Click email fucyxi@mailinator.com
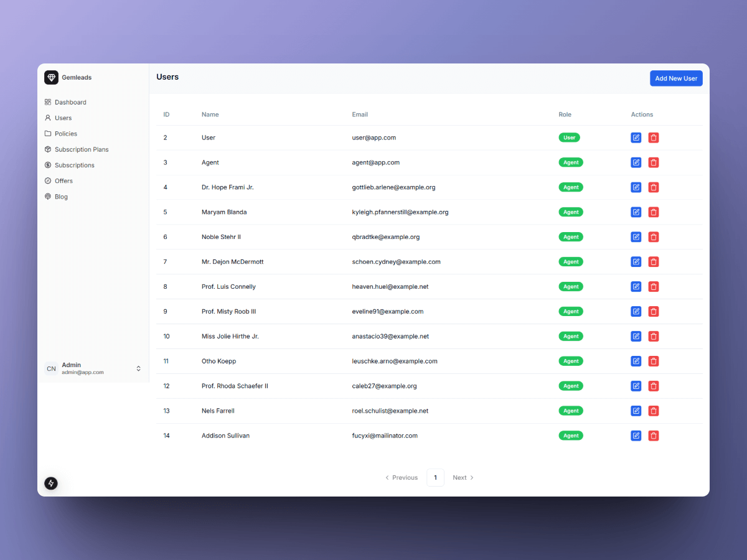 tap(385, 436)
